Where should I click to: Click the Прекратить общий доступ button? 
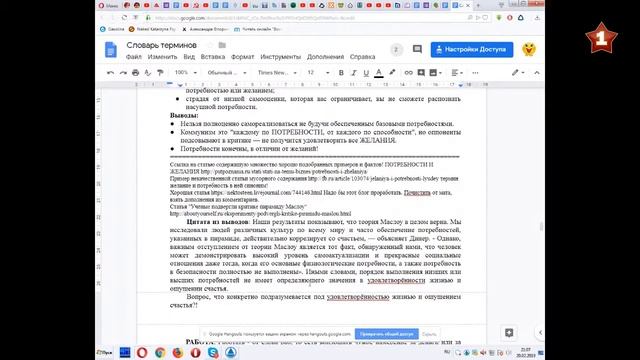pyautogui.click(x=387, y=334)
